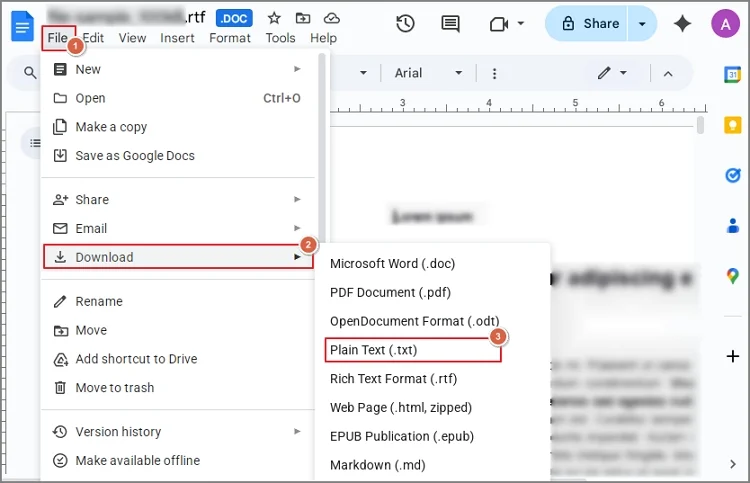Open Google Maps in side panel
This screenshot has width=750, height=483.
click(732, 275)
